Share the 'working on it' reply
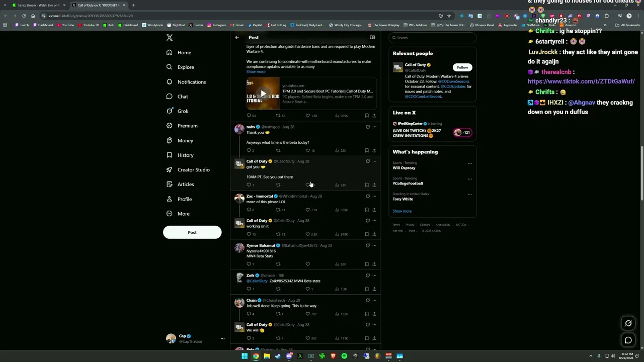This screenshot has height=362, width=644. (x=374, y=234)
